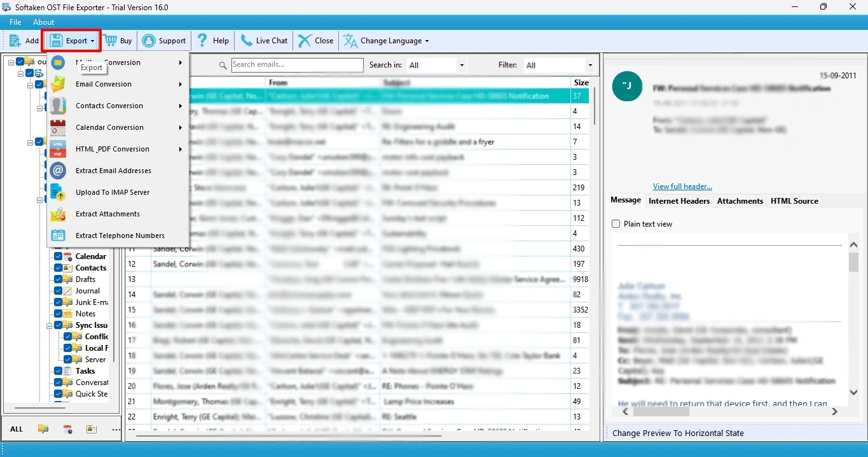Switch to the Message tab
This screenshot has height=457, width=868.
626,200
